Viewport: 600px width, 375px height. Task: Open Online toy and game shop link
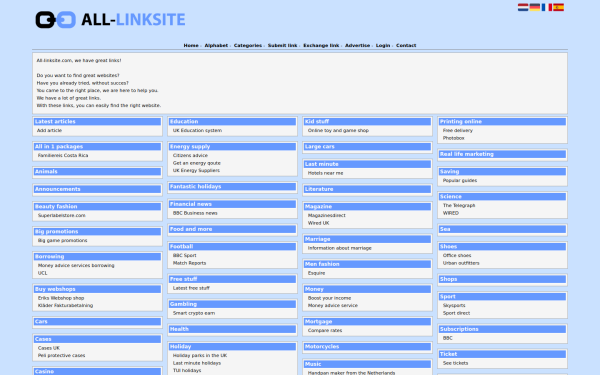tap(338, 130)
